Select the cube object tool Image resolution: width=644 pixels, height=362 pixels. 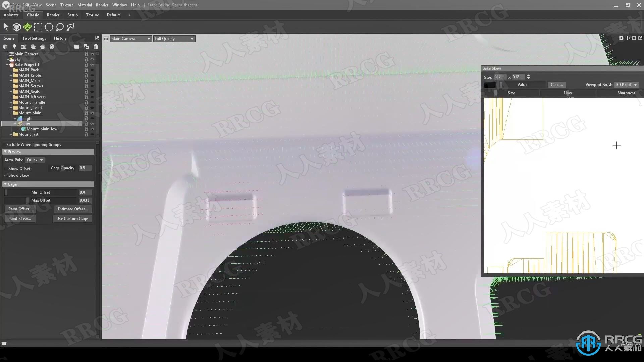[x=16, y=27]
